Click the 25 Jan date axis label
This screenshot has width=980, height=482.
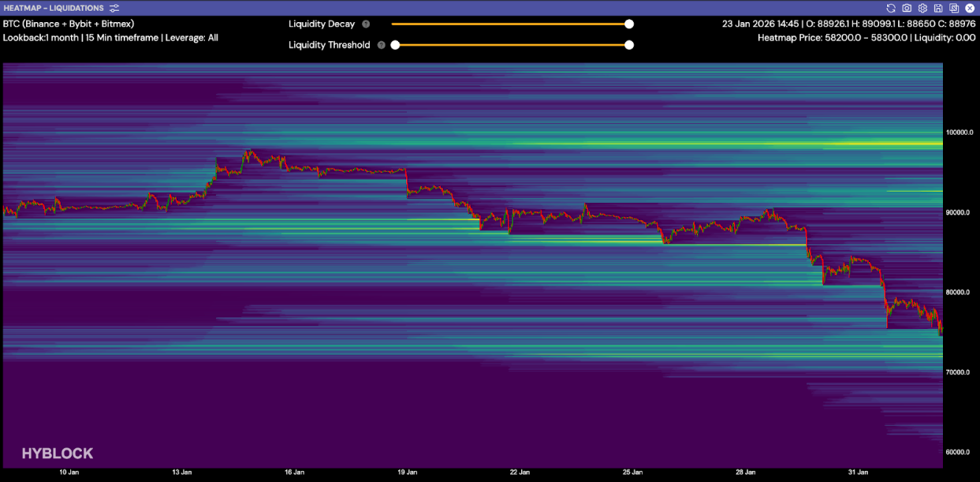click(x=632, y=472)
